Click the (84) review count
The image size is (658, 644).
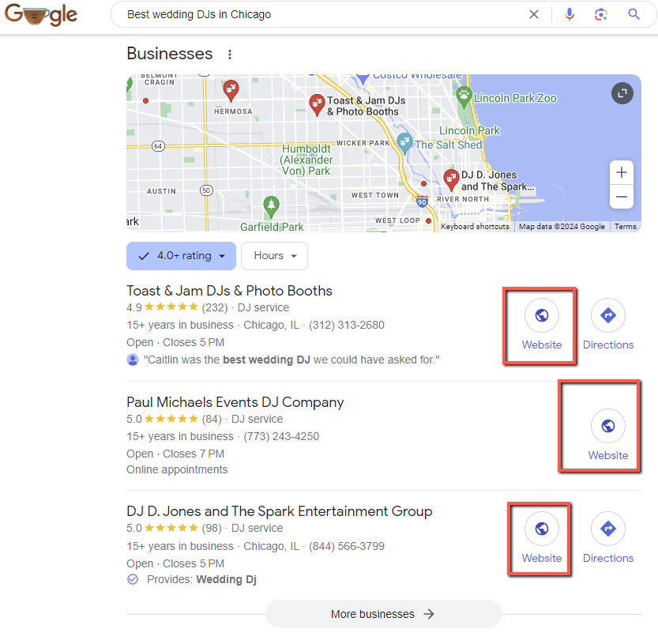pyautogui.click(x=212, y=419)
